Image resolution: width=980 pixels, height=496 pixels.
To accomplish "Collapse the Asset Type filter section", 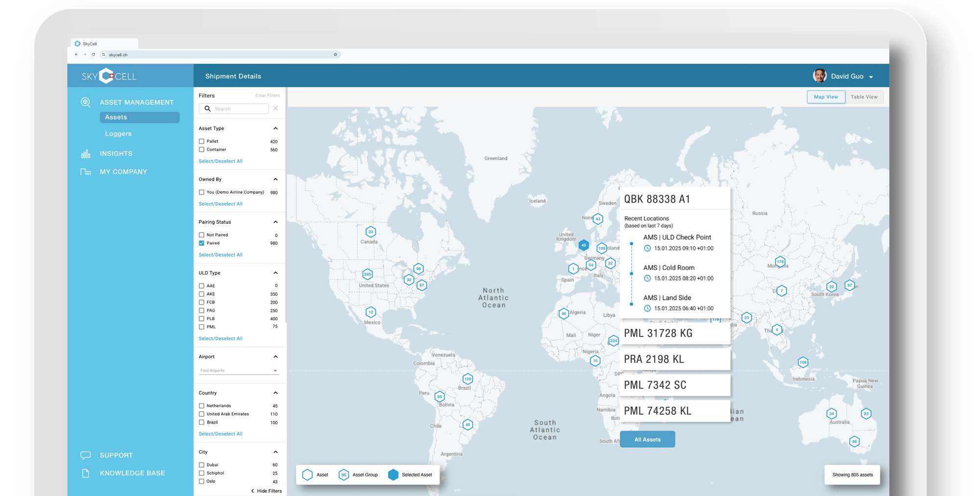I will [275, 128].
